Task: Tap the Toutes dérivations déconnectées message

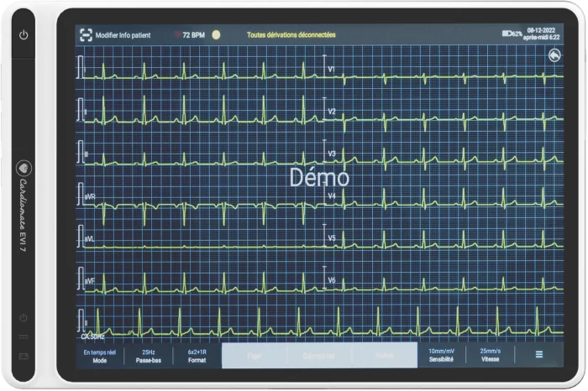Action: [291, 35]
